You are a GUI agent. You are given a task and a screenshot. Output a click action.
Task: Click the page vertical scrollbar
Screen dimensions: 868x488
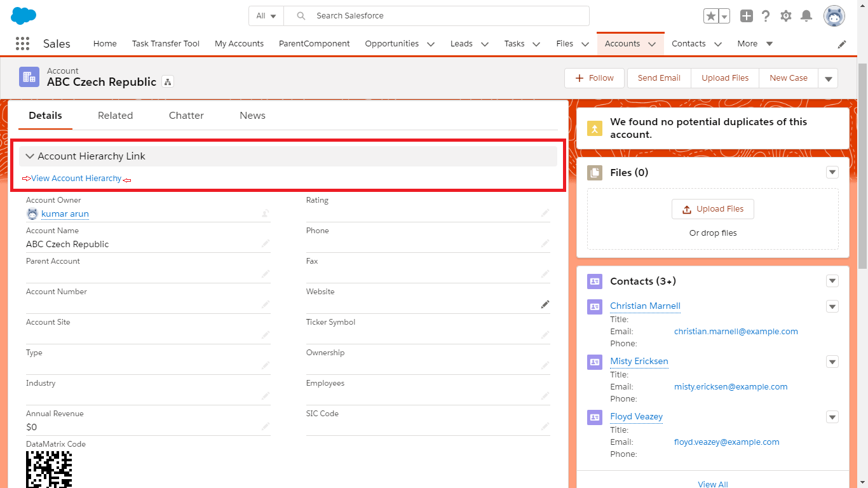point(862,165)
